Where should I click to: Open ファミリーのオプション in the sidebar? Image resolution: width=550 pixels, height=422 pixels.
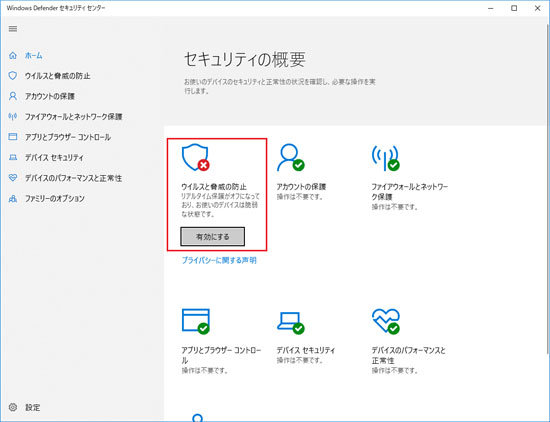55,199
